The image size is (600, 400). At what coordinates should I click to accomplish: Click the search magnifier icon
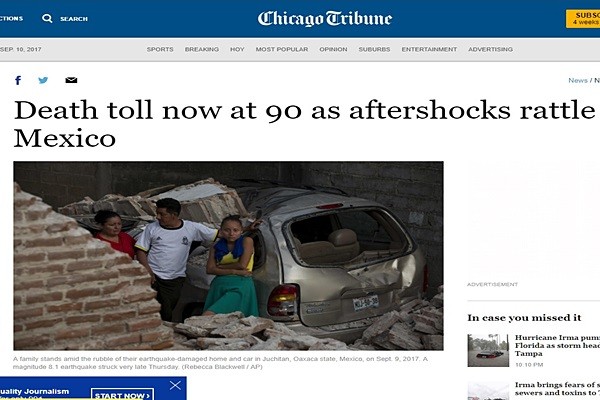coord(47,18)
